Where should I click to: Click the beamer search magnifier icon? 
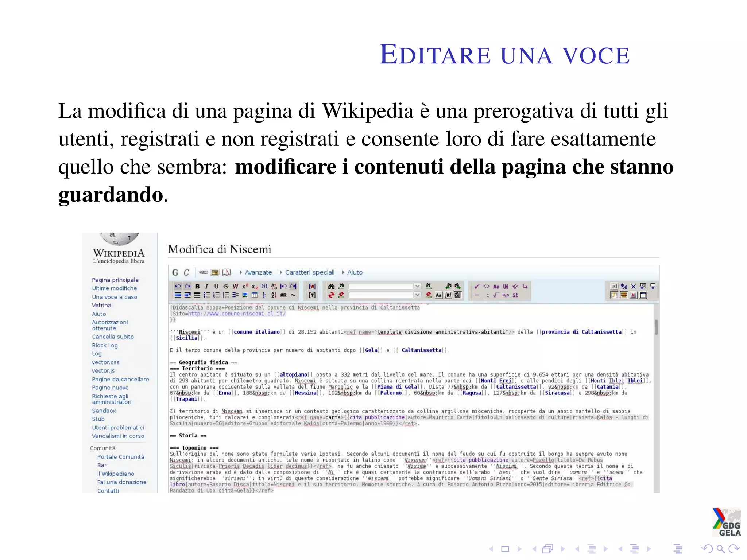[x=721, y=549]
